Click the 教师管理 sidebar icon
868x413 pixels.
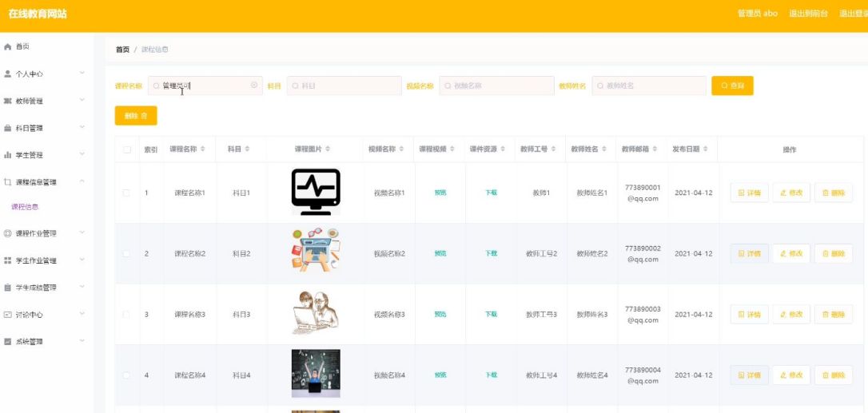click(8, 101)
